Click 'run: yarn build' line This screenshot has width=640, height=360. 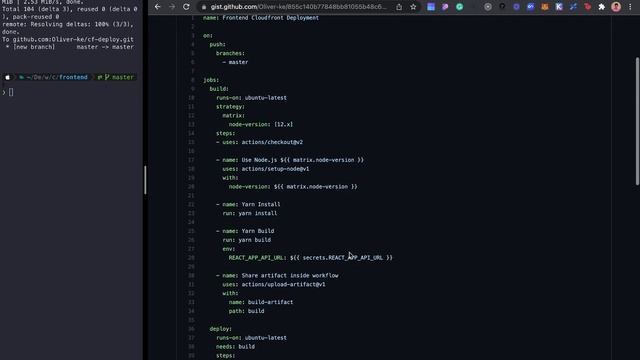[247, 240]
